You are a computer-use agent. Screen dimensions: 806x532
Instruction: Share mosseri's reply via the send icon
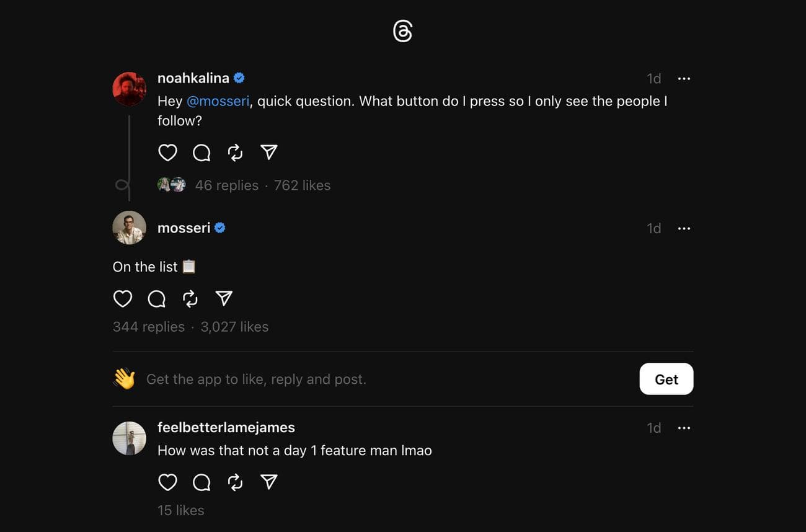coord(224,298)
